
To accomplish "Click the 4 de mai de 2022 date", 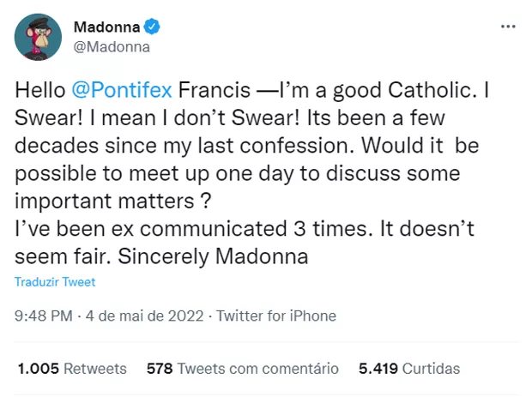I will 145,316.
